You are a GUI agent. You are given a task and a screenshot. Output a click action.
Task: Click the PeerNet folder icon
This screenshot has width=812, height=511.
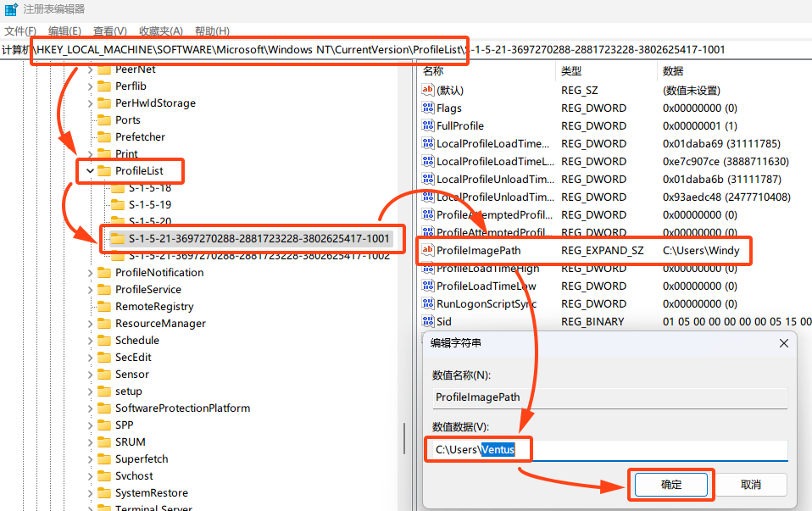(104, 69)
